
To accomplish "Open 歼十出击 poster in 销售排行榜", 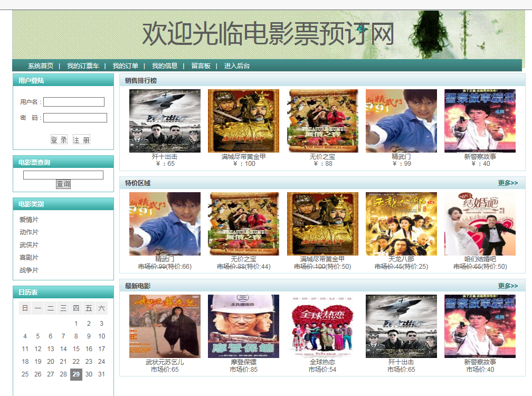I will (x=165, y=121).
